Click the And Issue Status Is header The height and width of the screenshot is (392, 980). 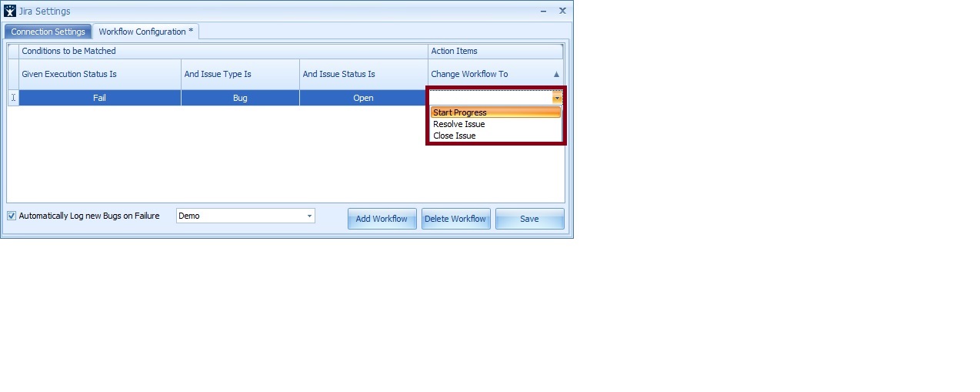point(363,74)
